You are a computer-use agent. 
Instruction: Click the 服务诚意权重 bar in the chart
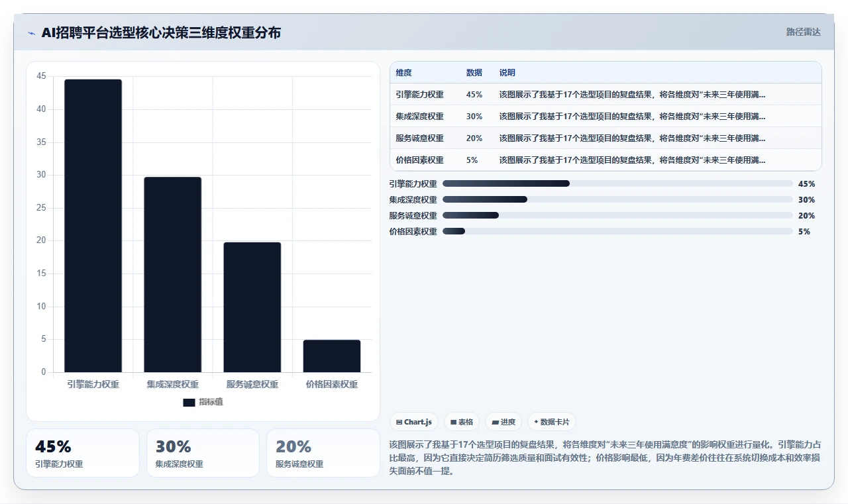click(x=252, y=307)
